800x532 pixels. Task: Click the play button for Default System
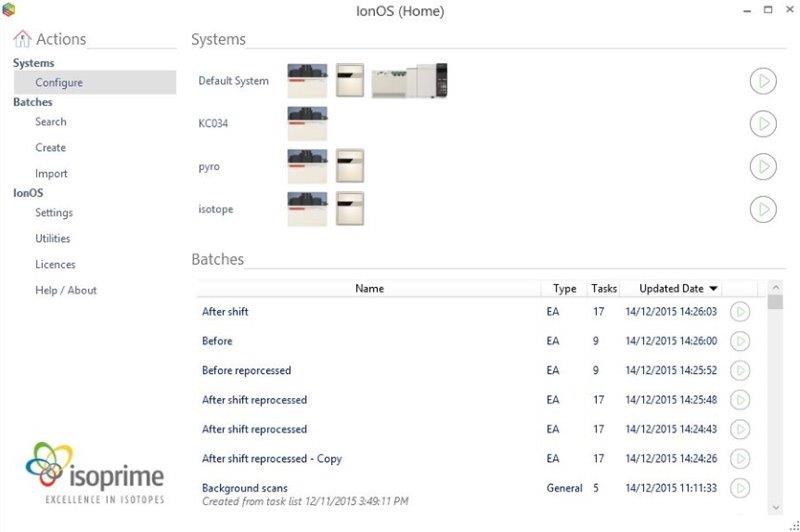point(763,81)
